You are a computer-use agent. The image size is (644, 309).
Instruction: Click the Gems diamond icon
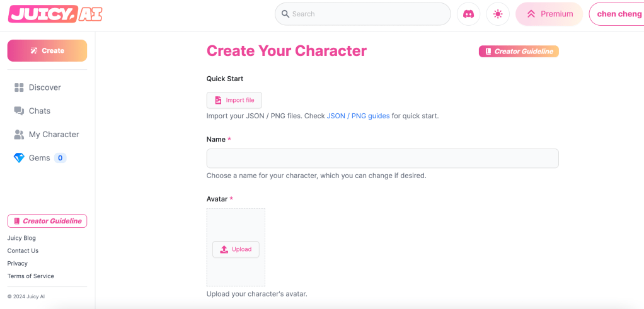coord(19,158)
